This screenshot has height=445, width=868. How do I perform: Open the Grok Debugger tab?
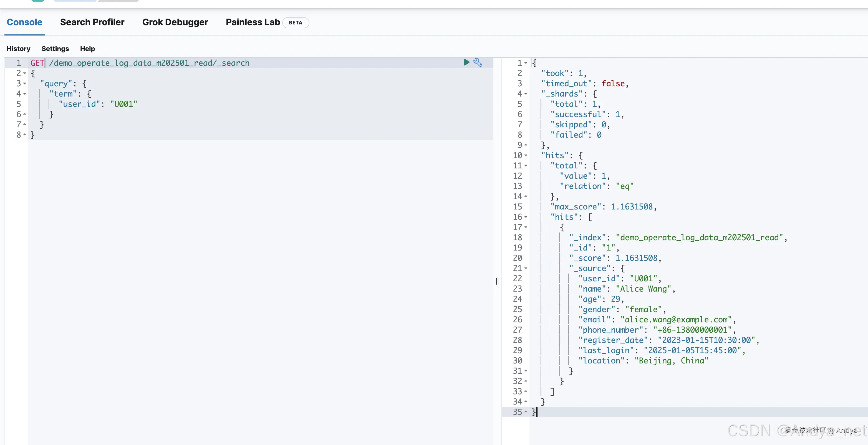click(175, 22)
